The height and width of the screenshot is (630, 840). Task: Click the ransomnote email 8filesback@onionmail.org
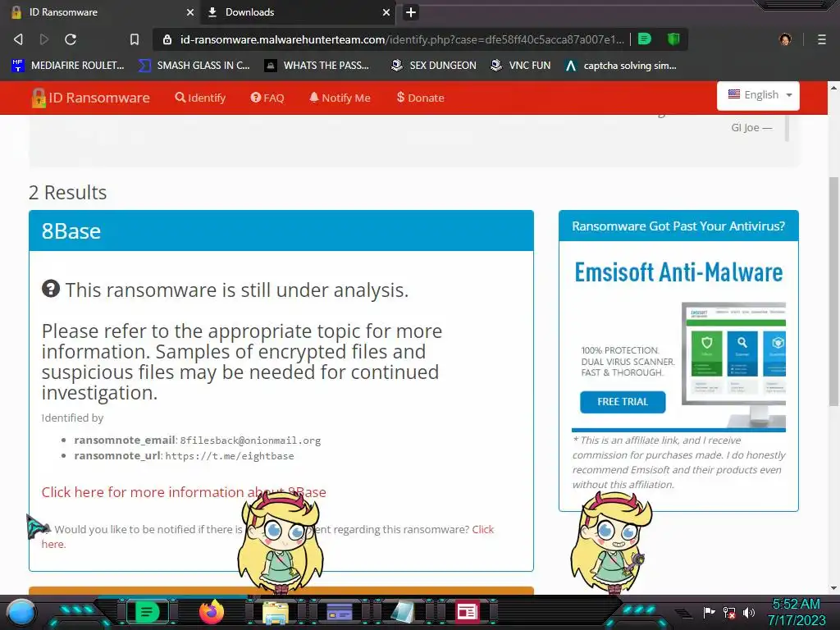coord(250,441)
